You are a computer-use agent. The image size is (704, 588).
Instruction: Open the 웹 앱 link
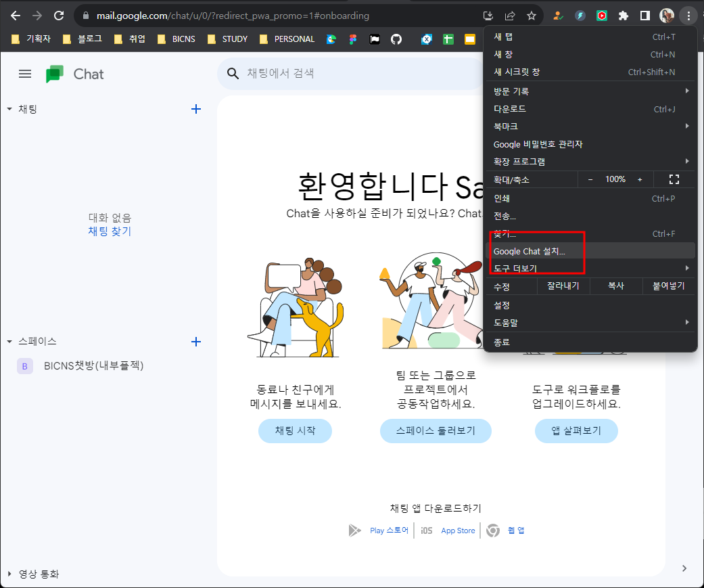coord(516,530)
